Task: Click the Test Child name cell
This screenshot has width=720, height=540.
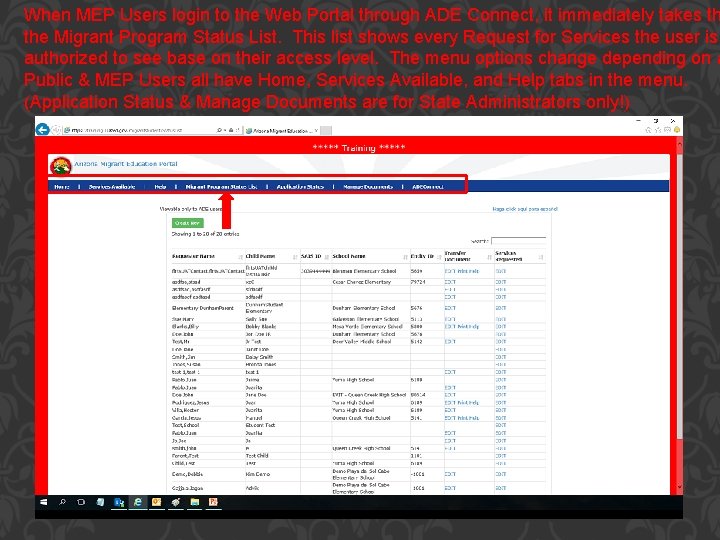Action: tap(257, 456)
